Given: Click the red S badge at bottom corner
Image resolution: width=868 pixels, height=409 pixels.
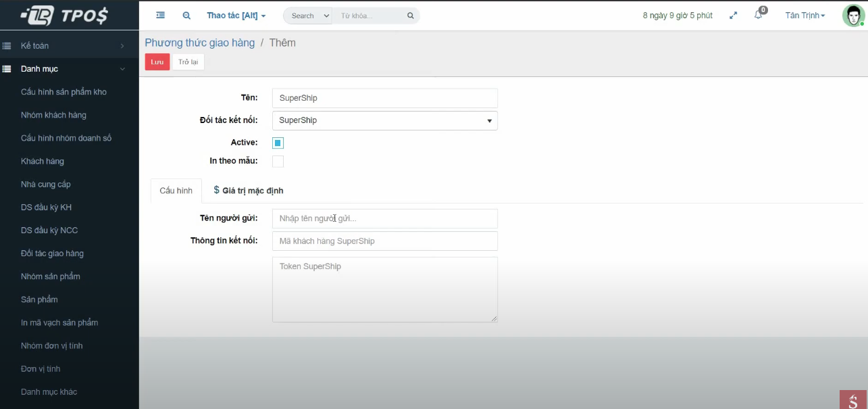Looking at the screenshot, I should [854, 400].
